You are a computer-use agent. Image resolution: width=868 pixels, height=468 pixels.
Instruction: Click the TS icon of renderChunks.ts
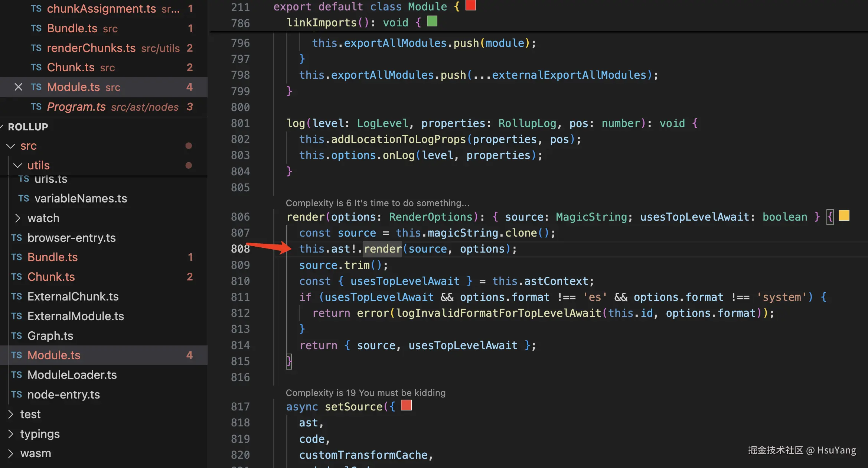click(36, 48)
